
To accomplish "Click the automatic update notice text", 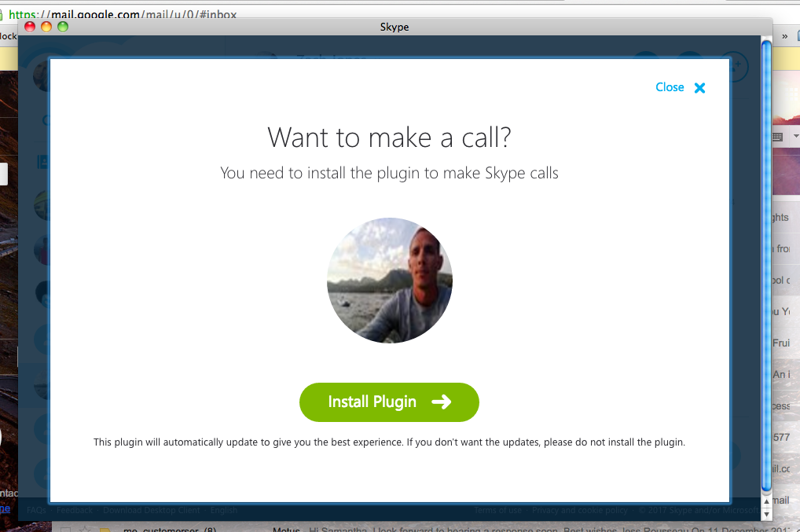I will 389,442.
